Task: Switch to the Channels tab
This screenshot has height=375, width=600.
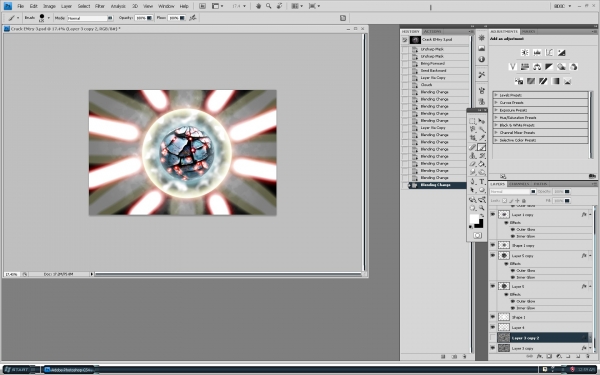Action: point(519,184)
